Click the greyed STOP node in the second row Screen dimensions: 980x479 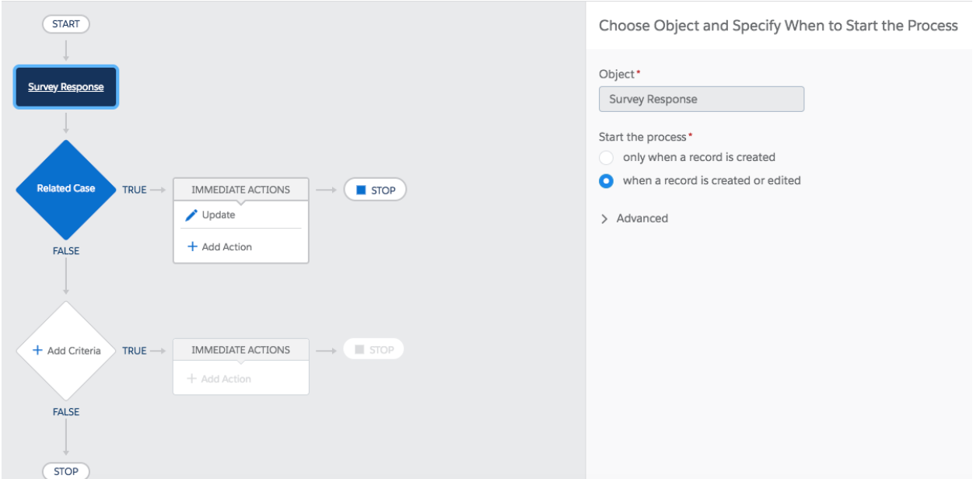(373, 350)
